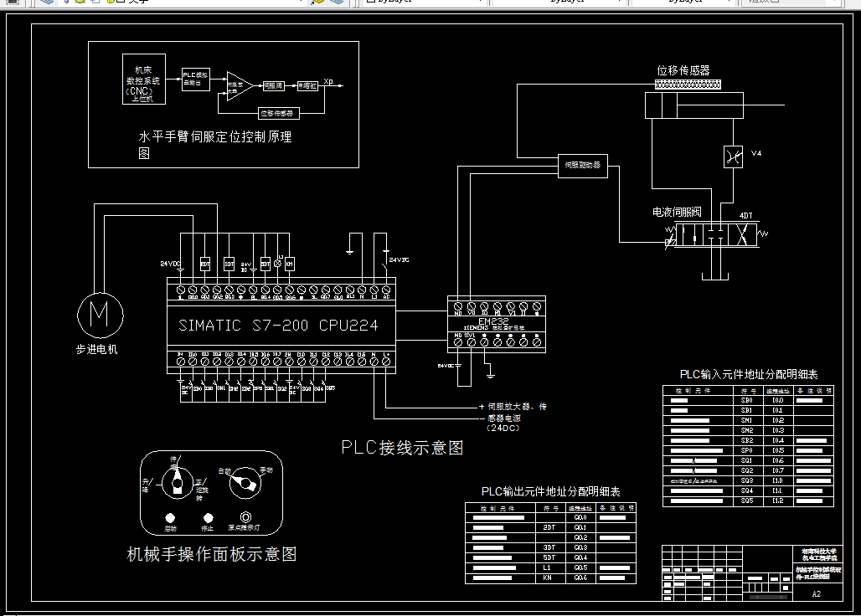Select the SN2 cell in input table
This screenshot has width=861, height=616.
click(x=747, y=430)
